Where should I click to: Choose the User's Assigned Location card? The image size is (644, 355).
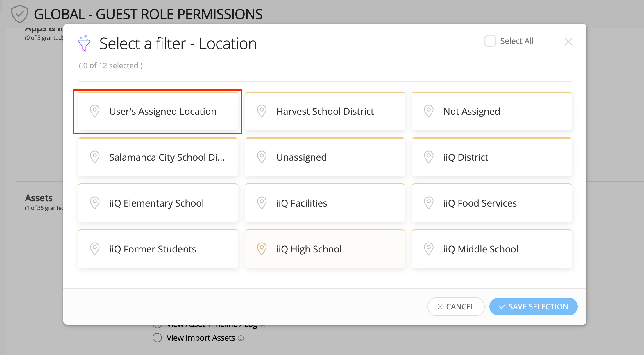(x=158, y=111)
